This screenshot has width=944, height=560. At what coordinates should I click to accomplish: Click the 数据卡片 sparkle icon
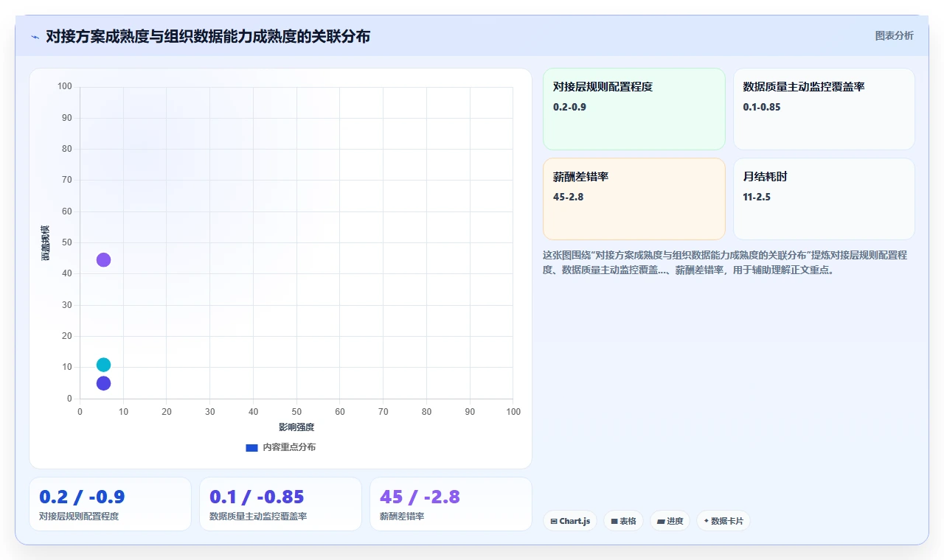[706, 521]
